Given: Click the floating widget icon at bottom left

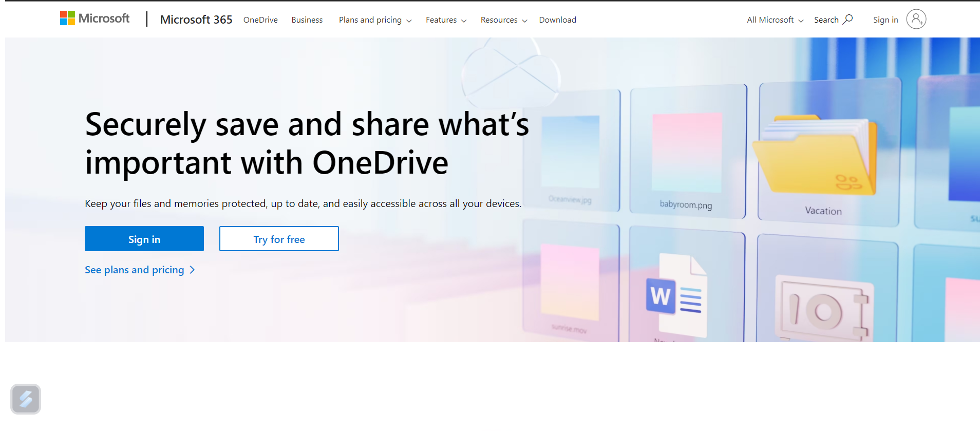Looking at the screenshot, I should point(26,399).
